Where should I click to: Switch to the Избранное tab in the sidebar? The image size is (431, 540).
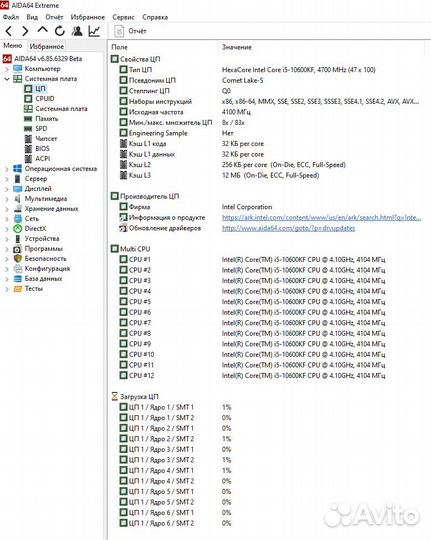coord(47,46)
